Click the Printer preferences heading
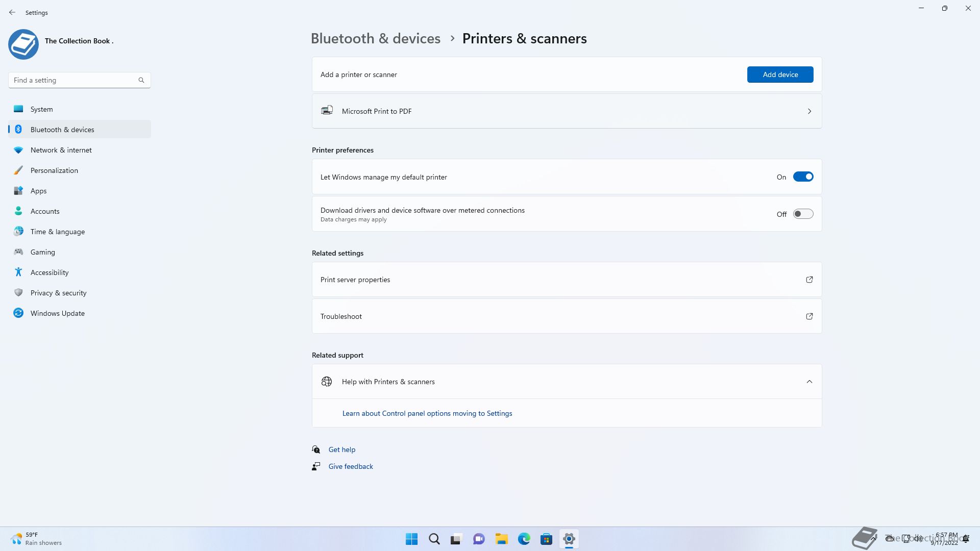 tap(342, 150)
